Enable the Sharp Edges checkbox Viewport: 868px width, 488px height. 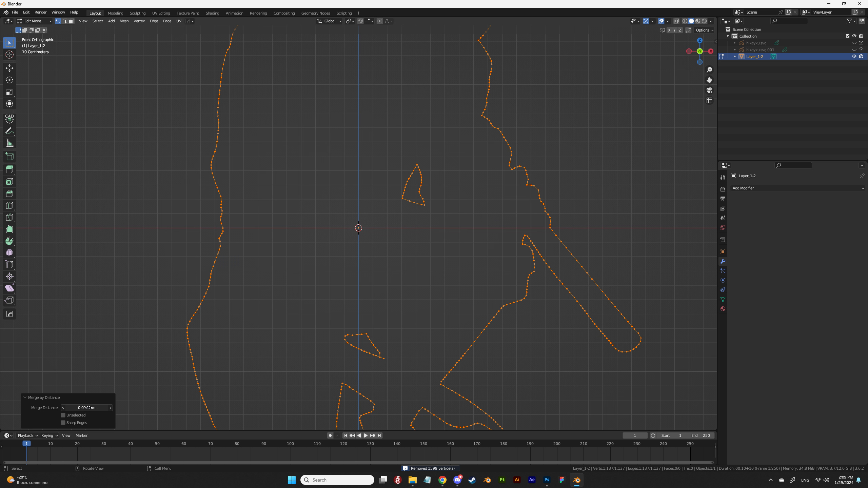63,423
